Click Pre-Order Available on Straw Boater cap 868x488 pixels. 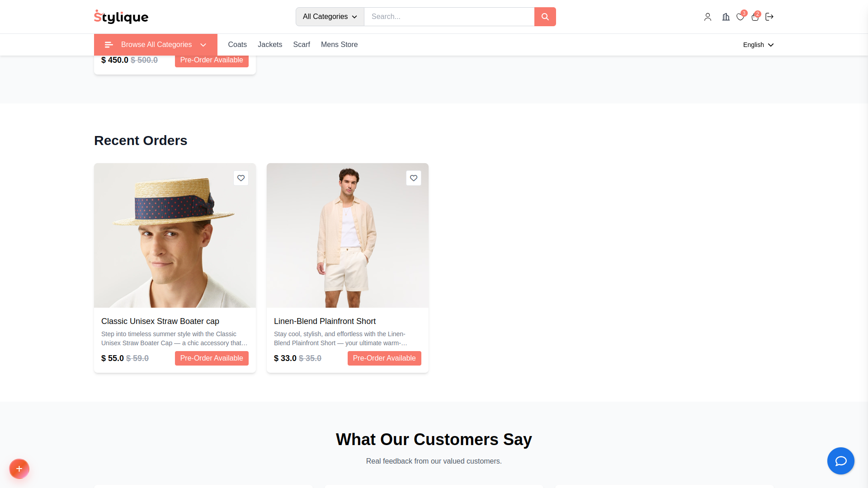[x=212, y=358]
